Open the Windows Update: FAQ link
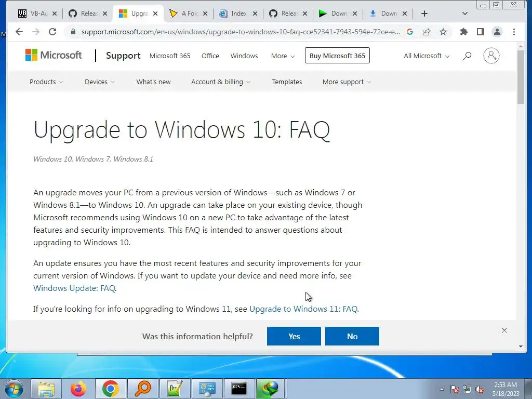Screen dimensions: 532x399 point(74,288)
